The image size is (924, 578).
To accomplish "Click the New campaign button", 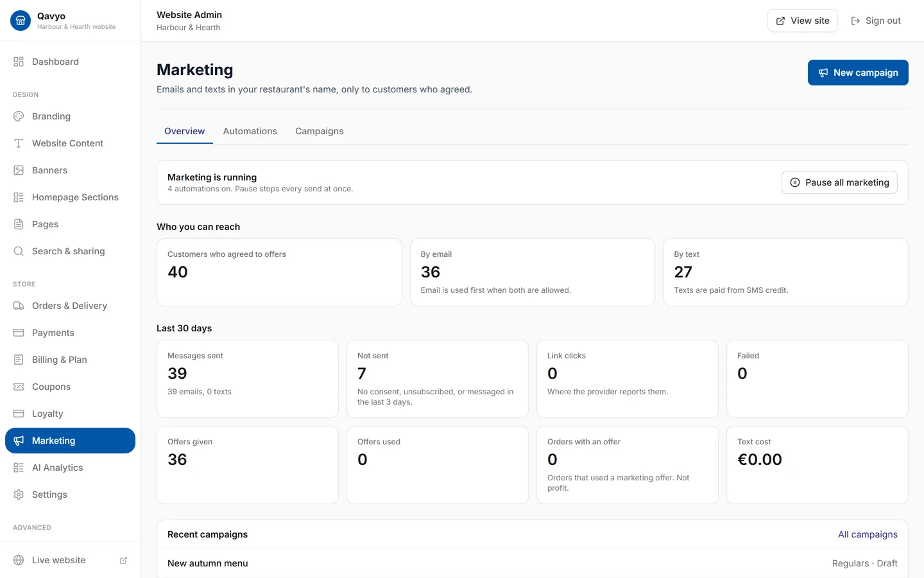I will 858,73.
